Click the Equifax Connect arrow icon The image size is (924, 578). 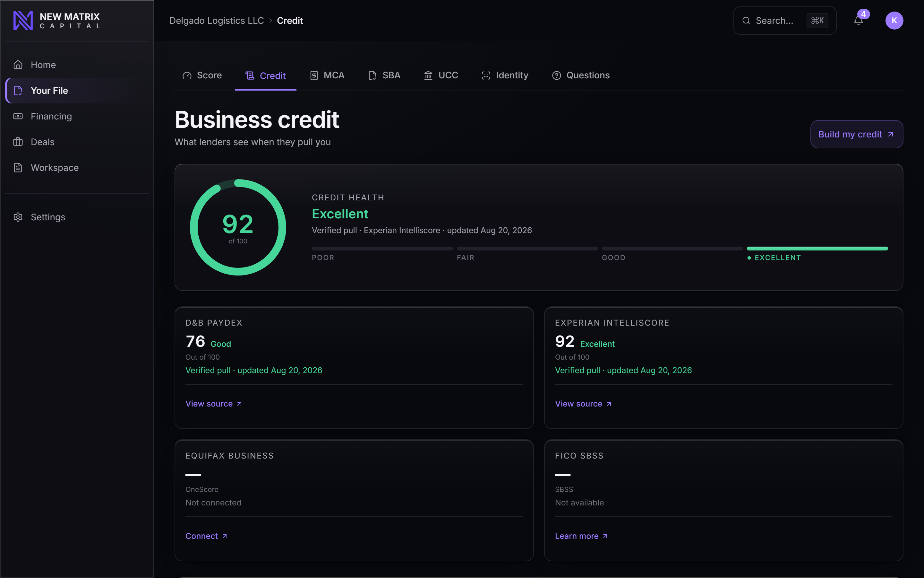[225, 536]
